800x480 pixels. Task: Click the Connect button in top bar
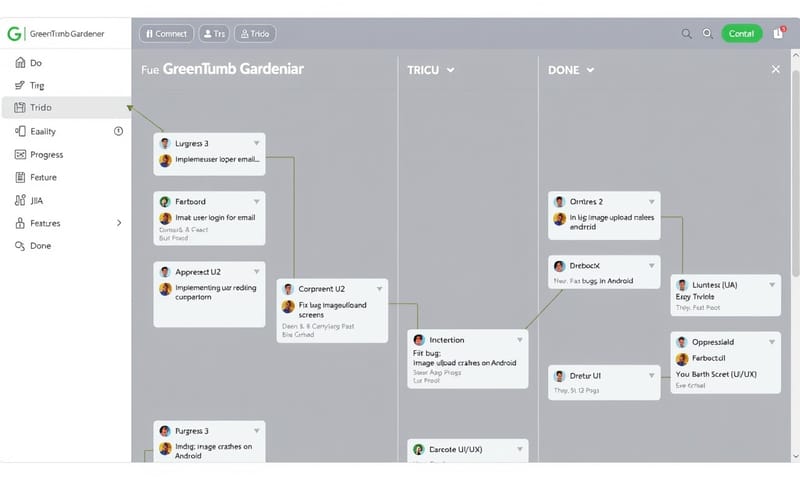166,33
